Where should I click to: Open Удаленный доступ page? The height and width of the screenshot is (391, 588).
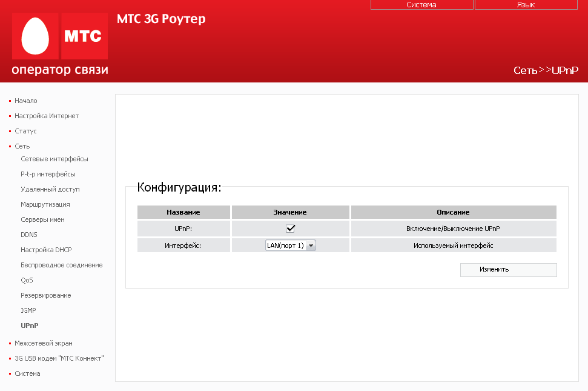50,190
